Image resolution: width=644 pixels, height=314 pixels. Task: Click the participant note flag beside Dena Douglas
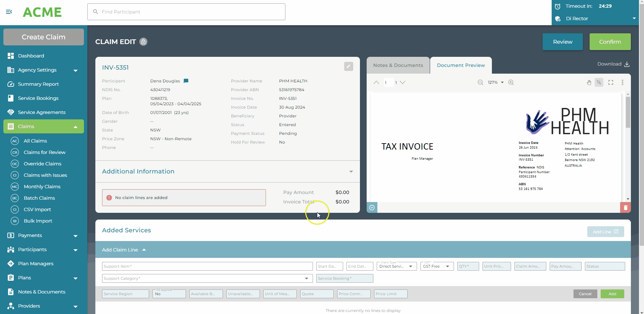[x=186, y=81]
